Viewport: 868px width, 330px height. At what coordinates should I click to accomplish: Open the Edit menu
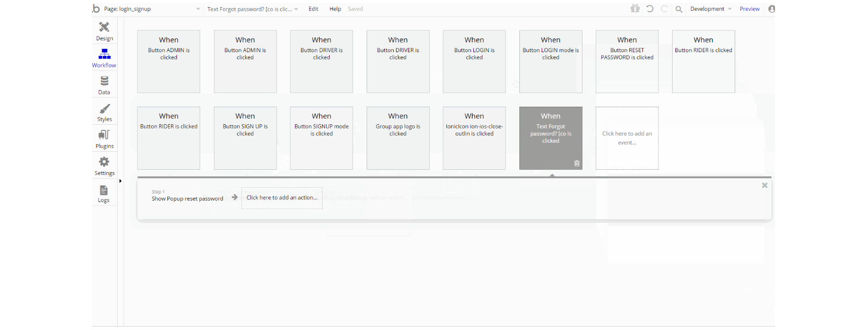[314, 9]
